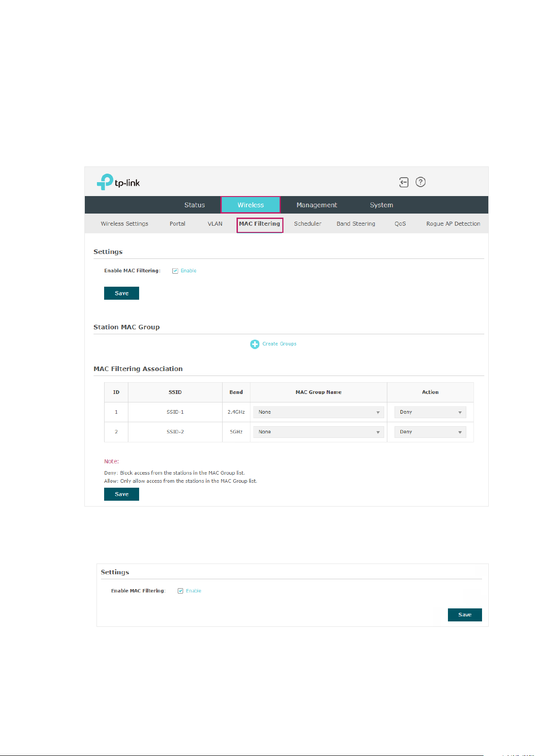Click Save under Enable MAC Filtering

pyautogui.click(x=122, y=293)
